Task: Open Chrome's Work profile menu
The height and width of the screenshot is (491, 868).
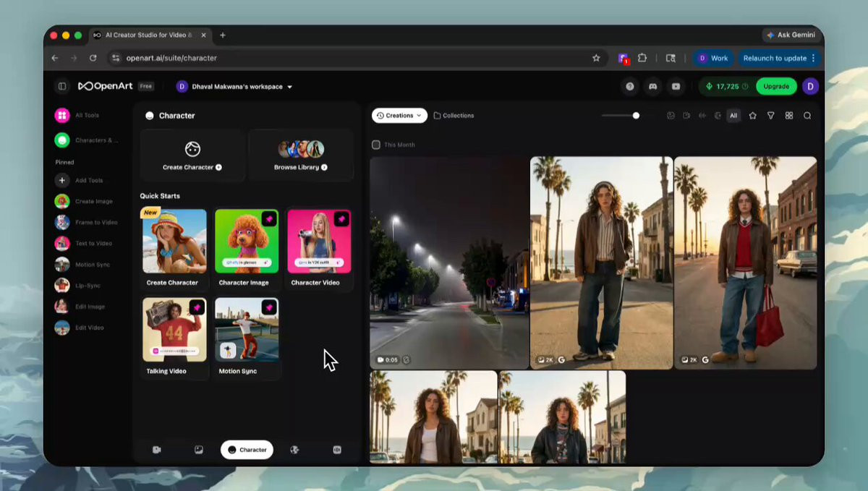Action: click(712, 58)
